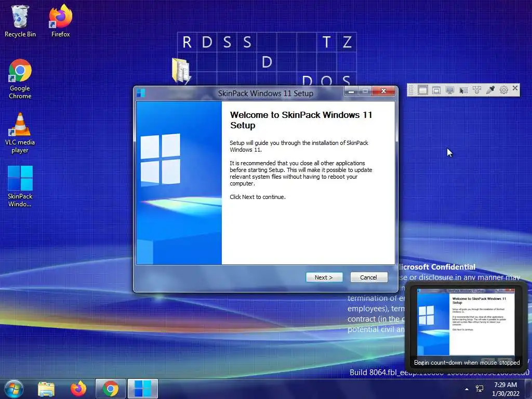Cancel the SkinPack Windows 11 Setup
532x399 pixels.
(369, 277)
